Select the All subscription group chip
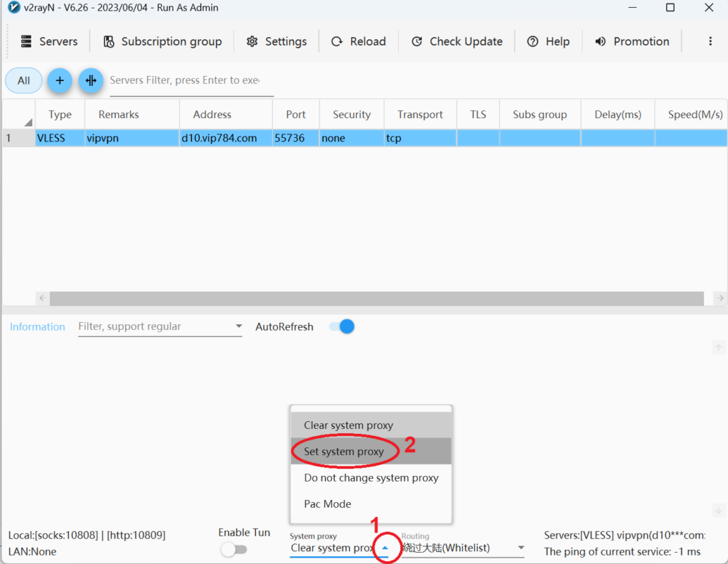This screenshot has width=728, height=564. pyautogui.click(x=23, y=80)
